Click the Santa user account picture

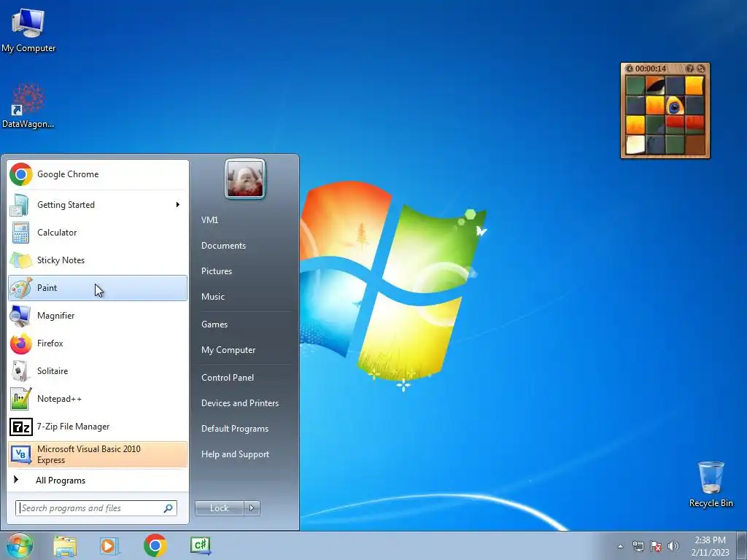245,179
